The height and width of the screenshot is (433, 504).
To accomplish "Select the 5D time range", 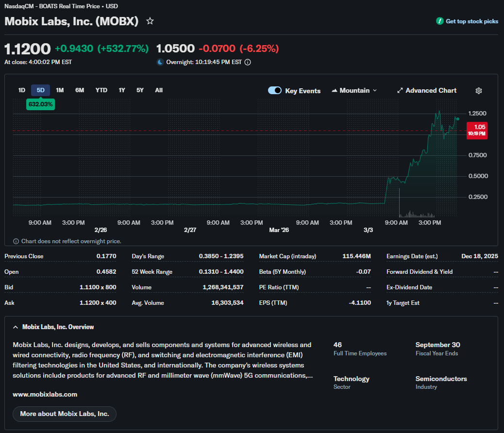I will [x=40, y=90].
